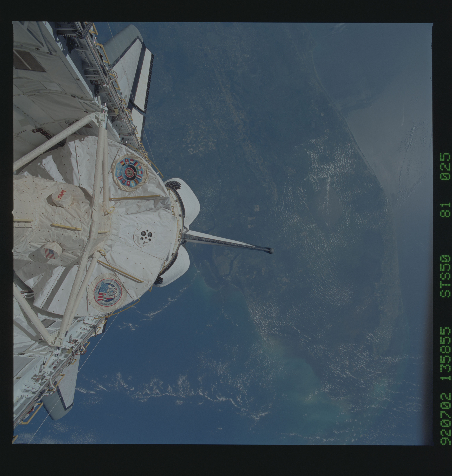This screenshot has width=452, height=476.
Task: Click the American flag patch on module
Action: coord(50,254)
